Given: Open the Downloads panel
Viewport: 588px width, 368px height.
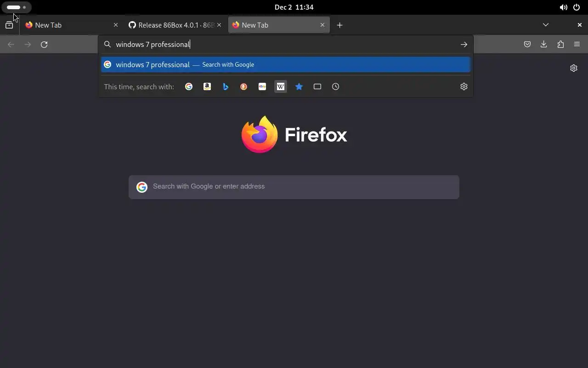Looking at the screenshot, I should (x=544, y=45).
